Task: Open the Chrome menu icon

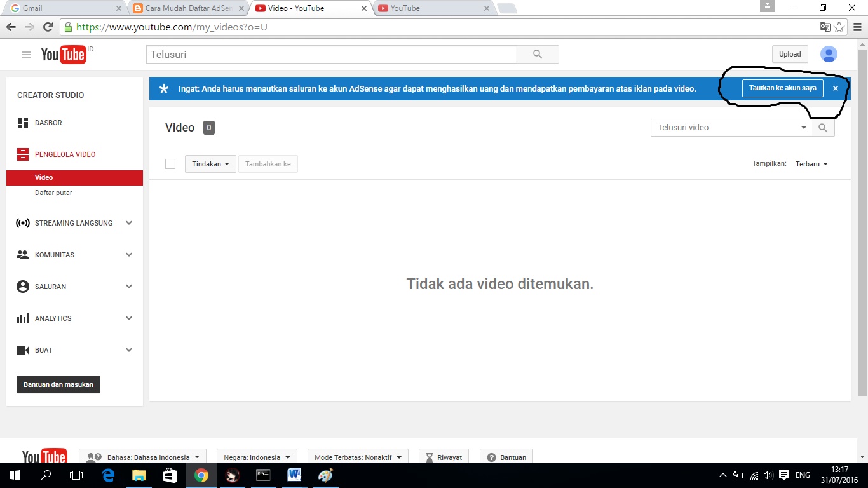Action: (x=857, y=27)
